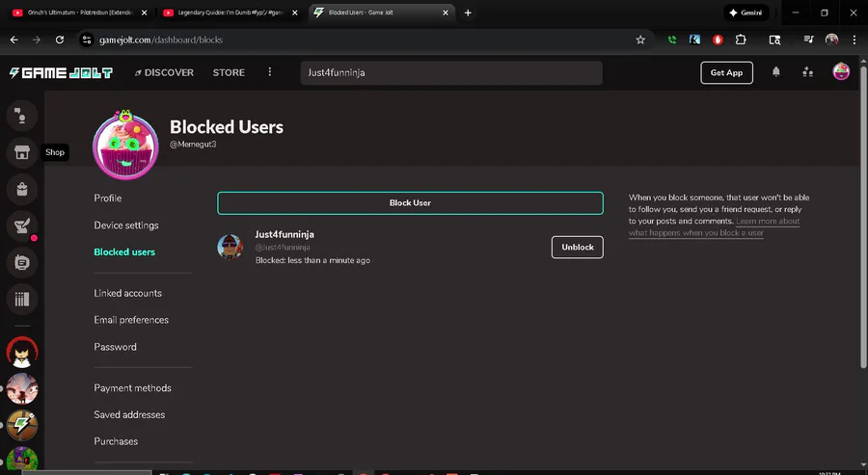This screenshot has height=475, width=868.
Task: Reload the page
Action: [60, 40]
